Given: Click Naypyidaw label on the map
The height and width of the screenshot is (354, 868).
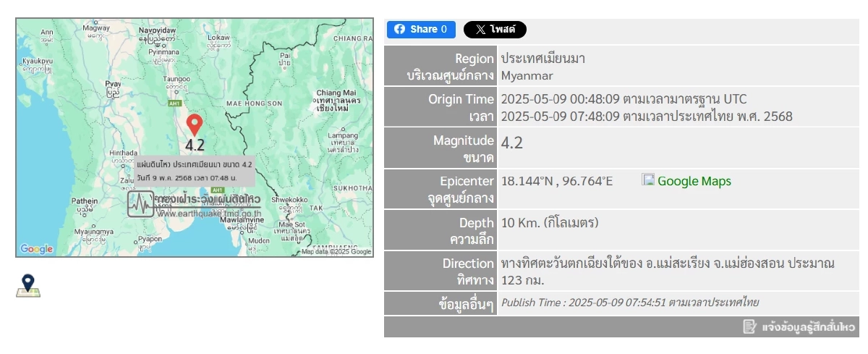Looking at the screenshot, I should [158, 29].
